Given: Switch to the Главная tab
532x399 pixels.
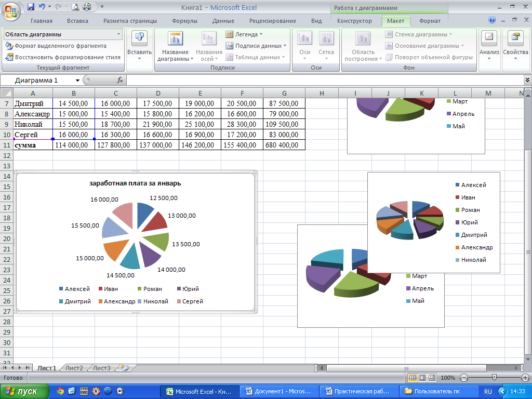Looking at the screenshot, I should tap(42, 21).
